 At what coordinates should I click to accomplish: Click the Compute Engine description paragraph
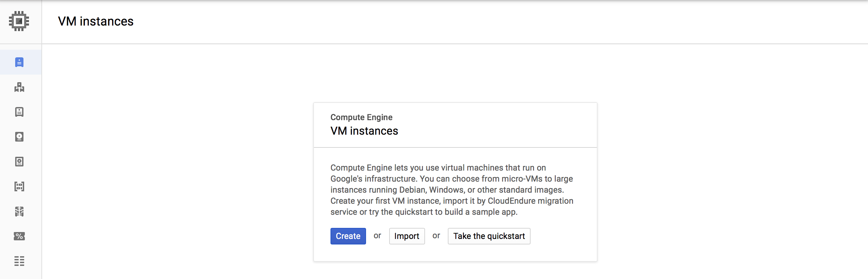tap(452, 190)
